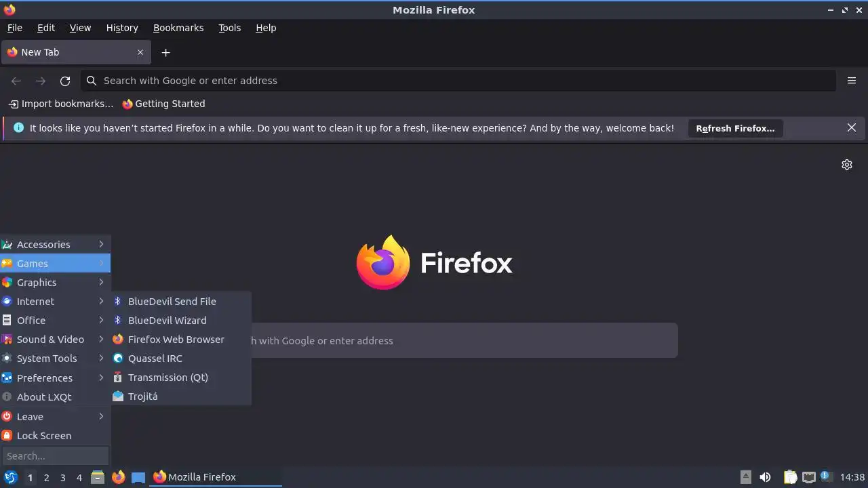
Task: Expand the Preferences submenu
Action: click(x=55, y=378)
